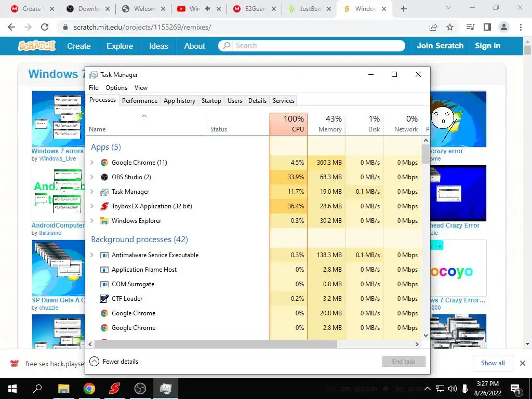Open OBS Studio from the taskbar
This screenshot has width=532, height=399.
click(140, 389)
